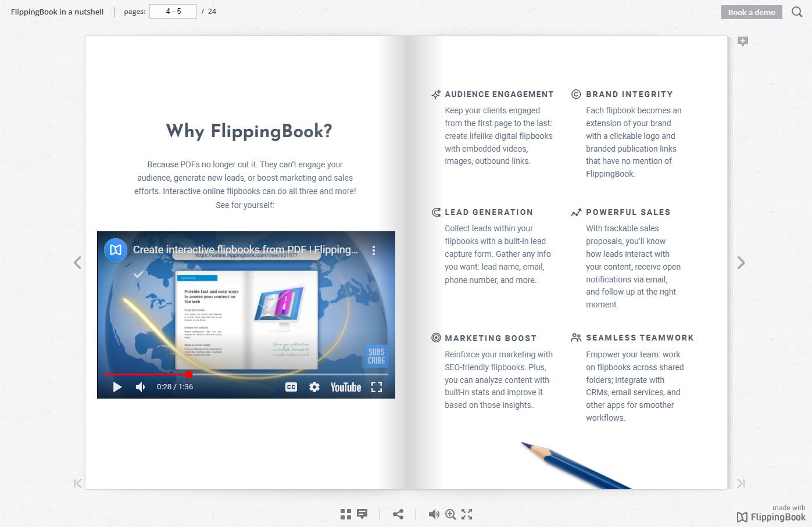Click the page number input field
The height and width of the screenshot is (527, 812).
(x=173, y=11)
